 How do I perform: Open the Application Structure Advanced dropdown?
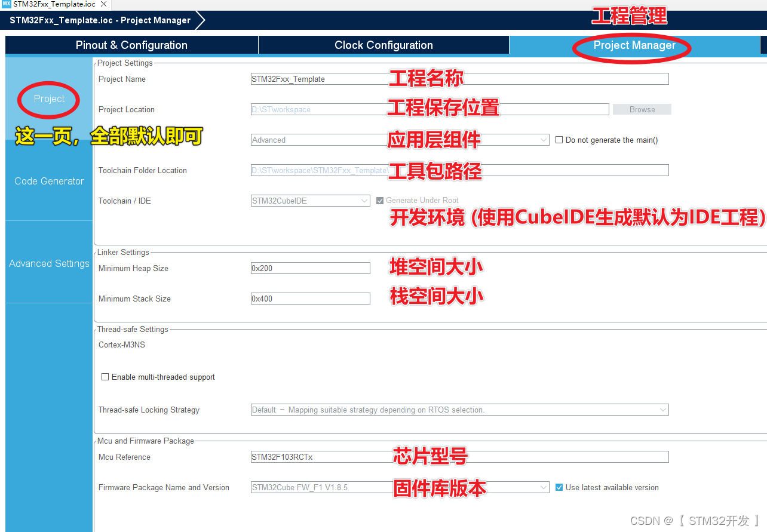[x=400, y=140]
